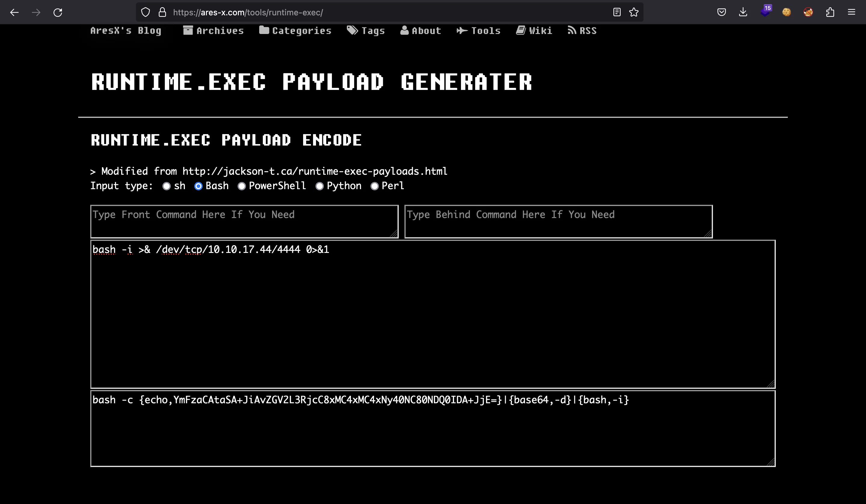The height and width of the screenshot is (504, 866).
Task: Click the Runtime.exec Payload Generater title
Action: tap(312, 82)
